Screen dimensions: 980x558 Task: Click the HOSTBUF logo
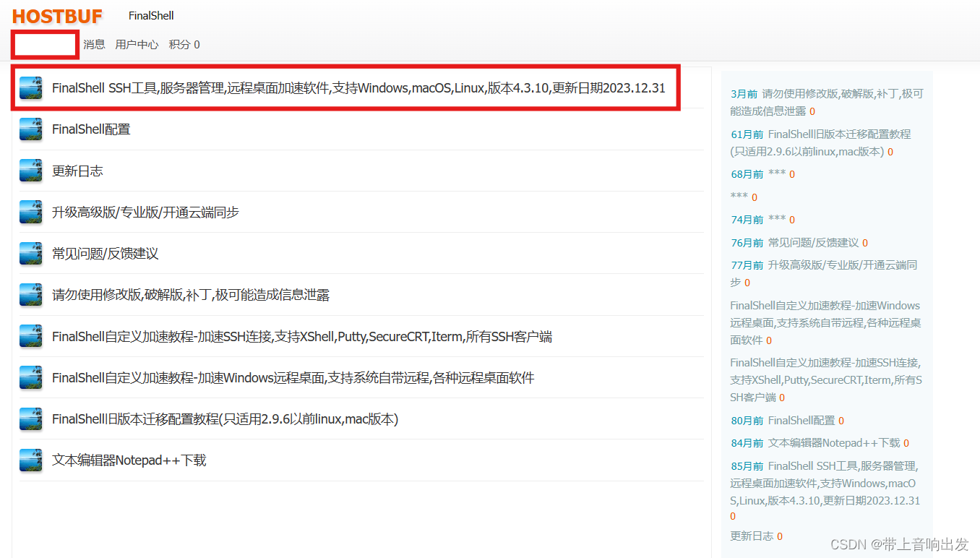[57, 15]
